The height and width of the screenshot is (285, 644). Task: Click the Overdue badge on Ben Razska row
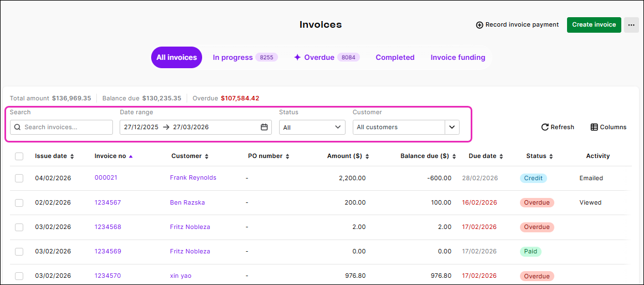click(537, 203)
